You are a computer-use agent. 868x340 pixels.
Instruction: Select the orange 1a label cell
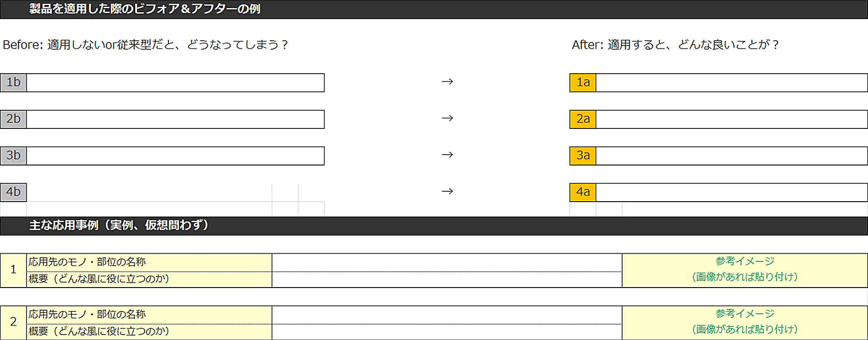click(x=583, y=83)
